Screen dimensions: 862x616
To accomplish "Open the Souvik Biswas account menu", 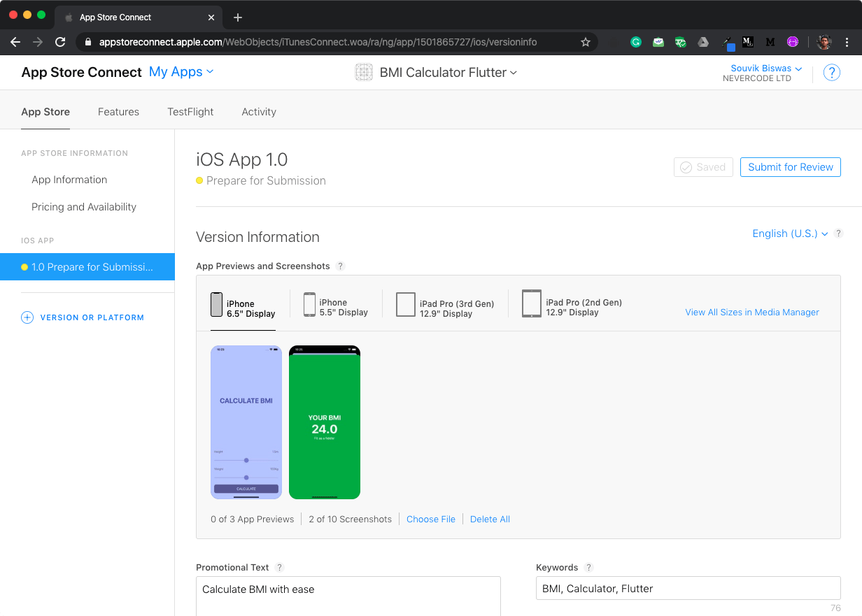I will coord(766,68).
